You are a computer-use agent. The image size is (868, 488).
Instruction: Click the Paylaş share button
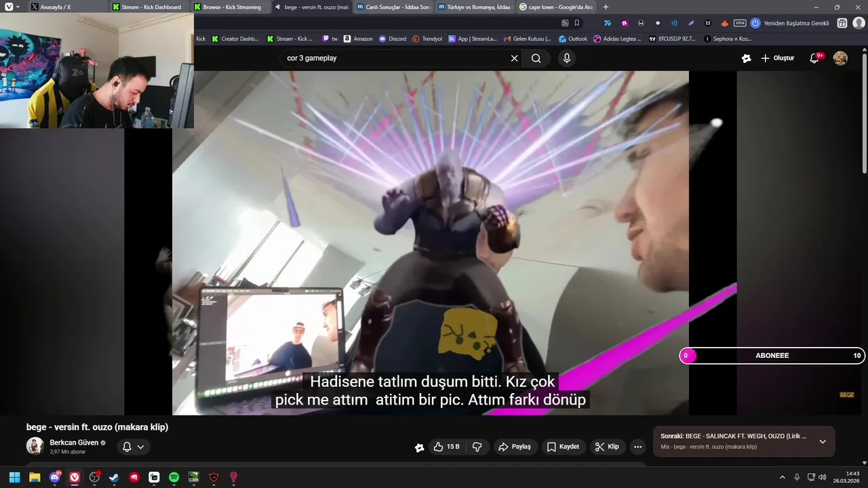(515, 447)
